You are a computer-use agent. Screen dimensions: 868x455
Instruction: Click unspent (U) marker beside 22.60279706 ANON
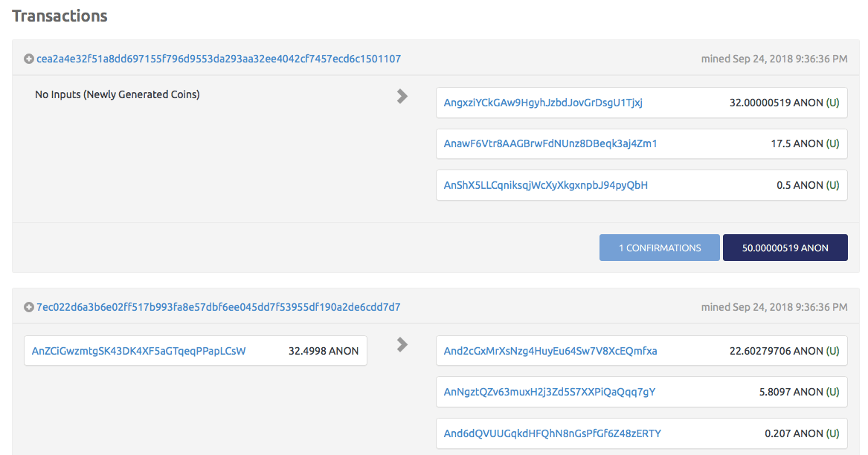pyautogui.click(x=832, y=351)
